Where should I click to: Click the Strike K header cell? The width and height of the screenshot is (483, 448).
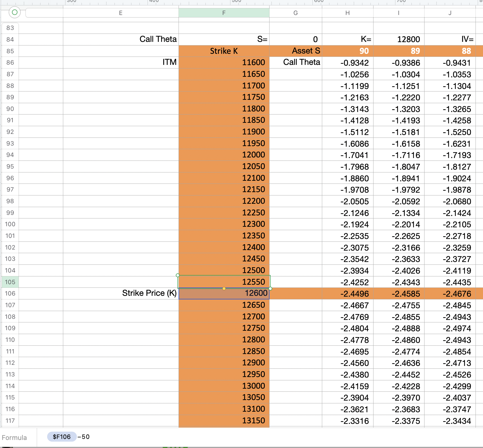pyautogui.click(x=224, y=51)
